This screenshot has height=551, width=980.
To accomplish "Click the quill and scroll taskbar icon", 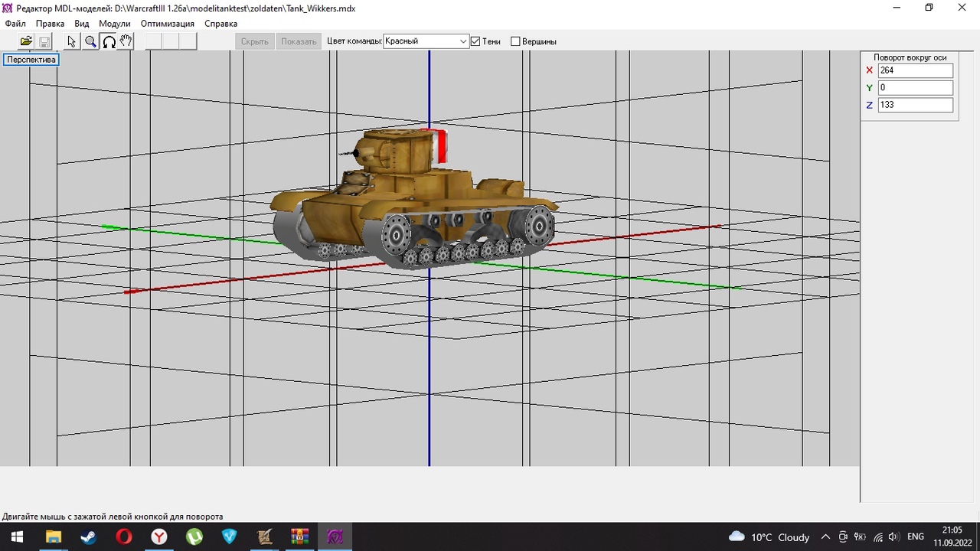I will pos(264,536).
